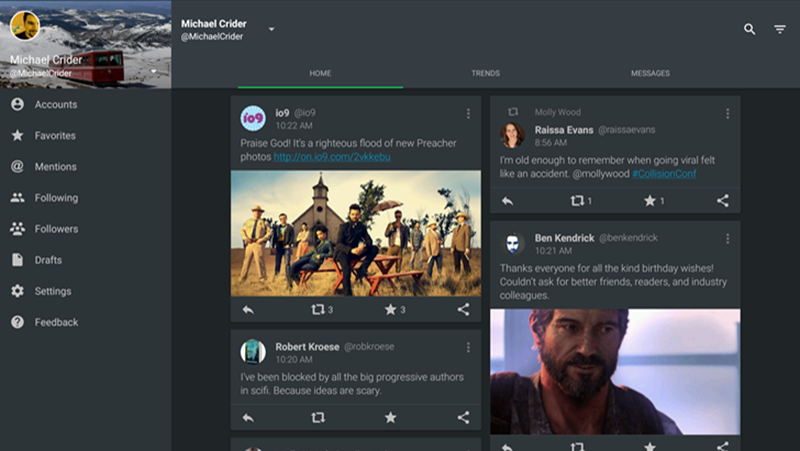The height and width of the screenshot is (451, 800).
Task: Open the #CollisionConf hashtag link
Action: coord(664,174)
